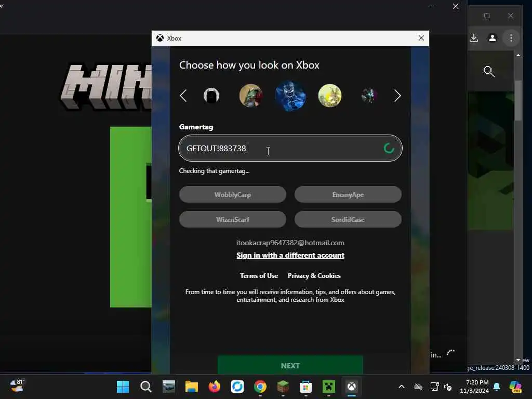Show previous gamerpics with left arrow
532x399 pixels.
tap(183, 96)
